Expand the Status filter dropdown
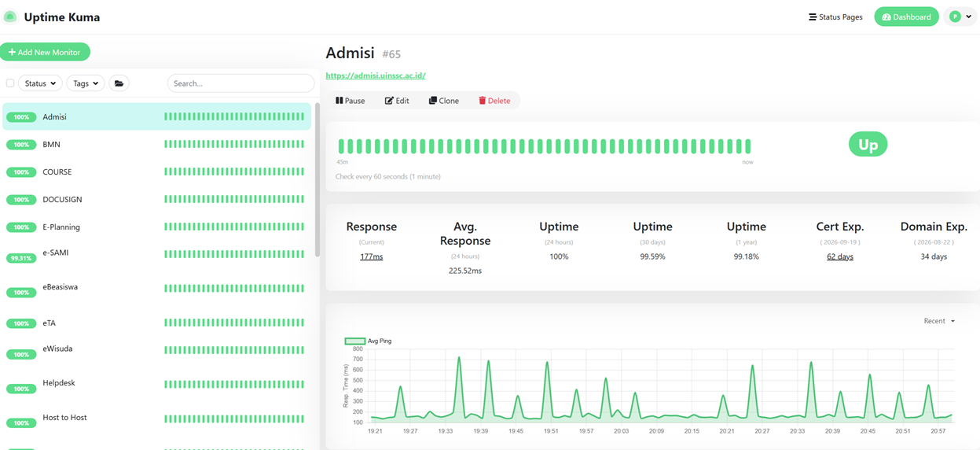Image resolution: width=980 pixels, height=450 pixels. pyautogui.click(x=40, y=83)
